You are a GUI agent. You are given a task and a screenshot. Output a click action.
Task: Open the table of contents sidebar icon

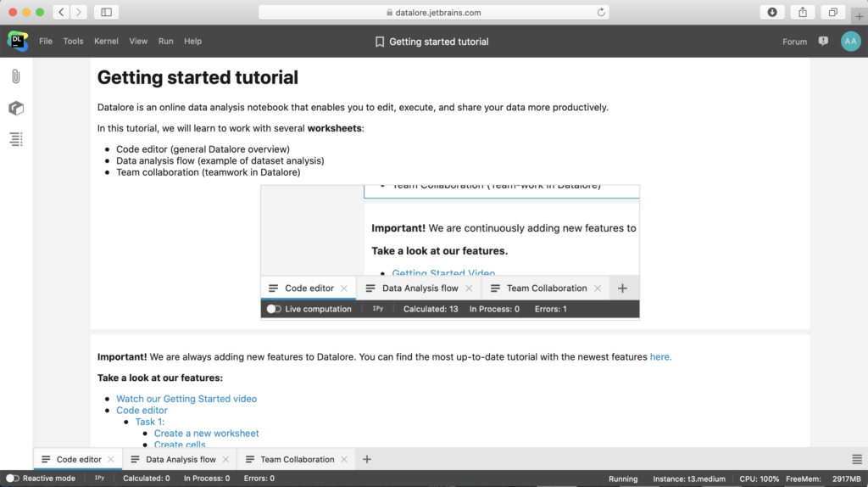point(16,139)
